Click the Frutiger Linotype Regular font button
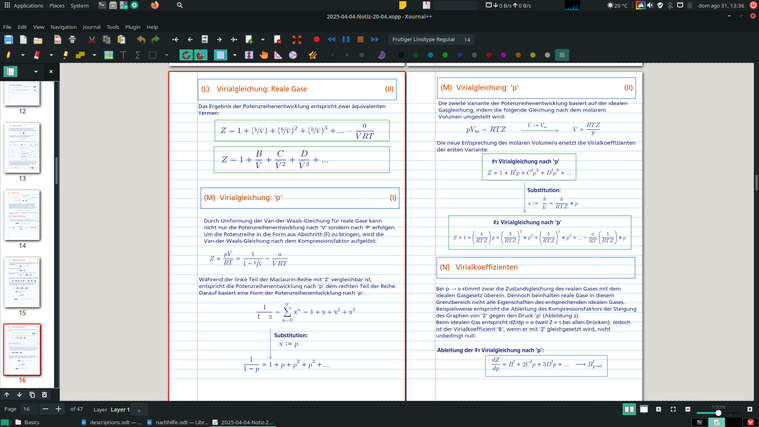 423,40
